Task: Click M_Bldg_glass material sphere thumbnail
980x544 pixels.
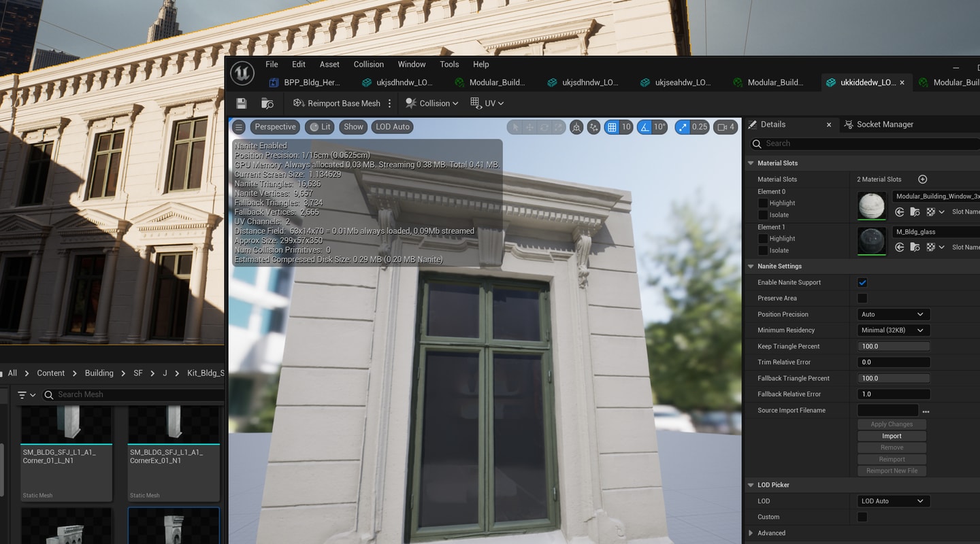Action: point(872,241)
